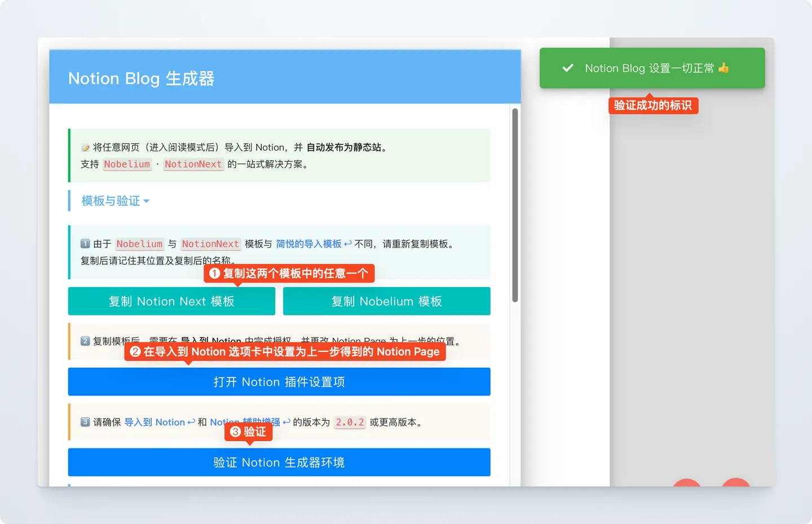Click the Notion Blog 设置一切正常 success notification
This screenshot has height=524, width=812.
coord(652,68)
